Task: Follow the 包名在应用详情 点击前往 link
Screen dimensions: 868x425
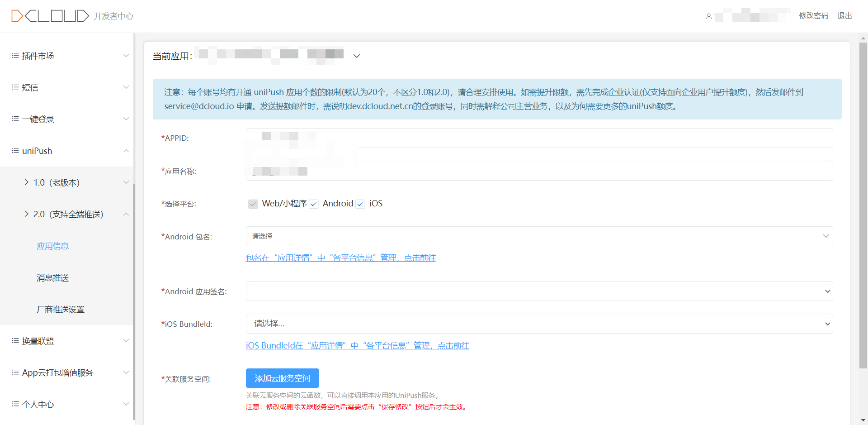Action: tap(341, 258)
